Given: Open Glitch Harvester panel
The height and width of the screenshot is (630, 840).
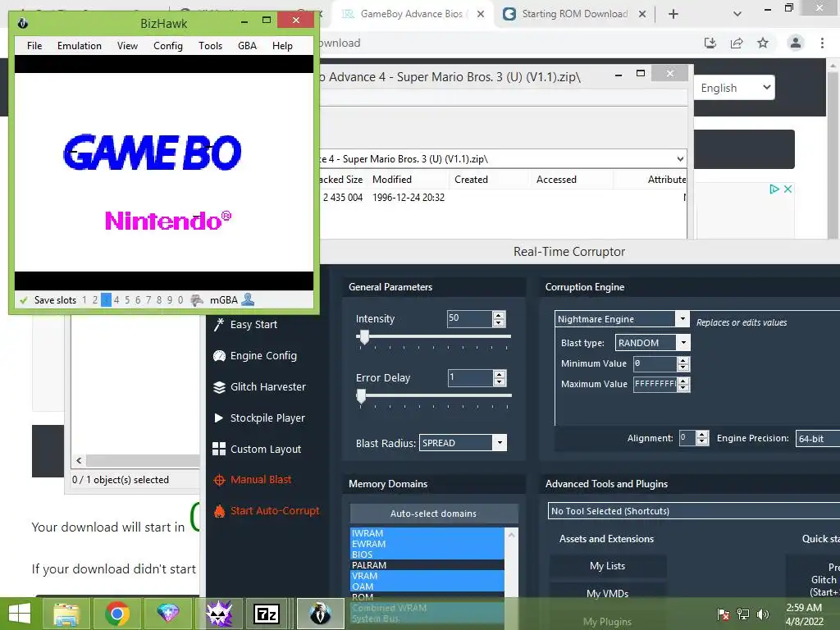Looking at the screenshot, I should (x=259, y=387).
